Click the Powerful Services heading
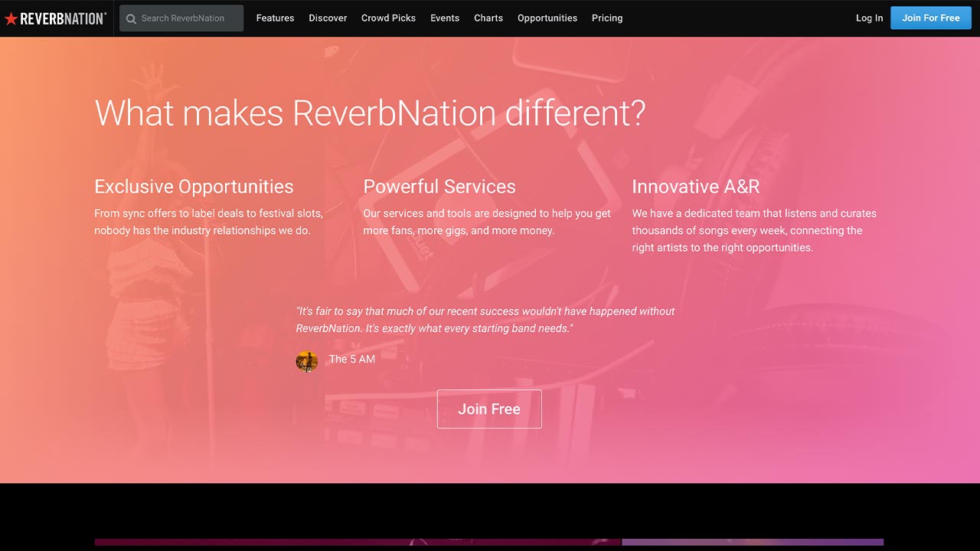Image resolution: width=980 pixels, height=551 pixels. pyautogui.click(x=439, y=187)
